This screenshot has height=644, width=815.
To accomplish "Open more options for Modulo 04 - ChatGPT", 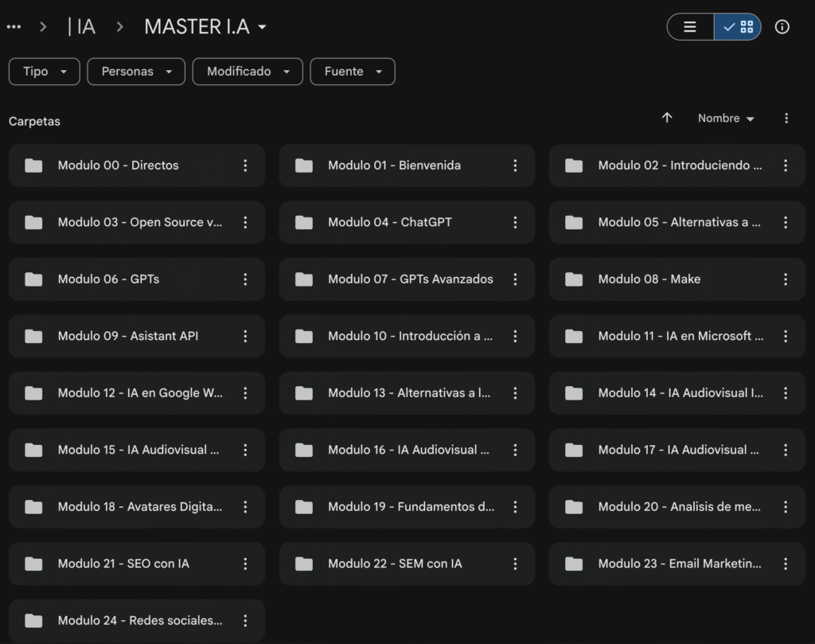I will (515, 222).
